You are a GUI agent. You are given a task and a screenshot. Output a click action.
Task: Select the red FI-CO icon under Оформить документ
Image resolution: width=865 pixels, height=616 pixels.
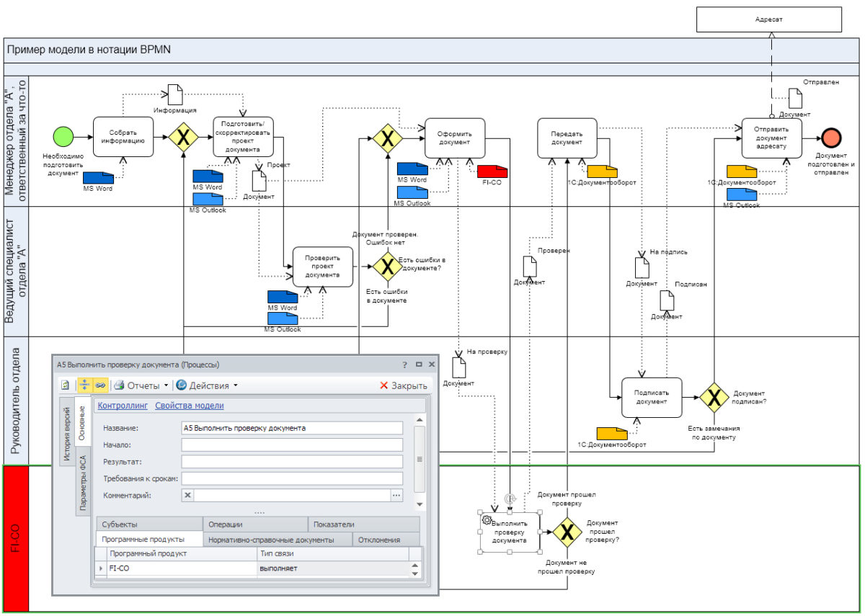pos(492,171)
